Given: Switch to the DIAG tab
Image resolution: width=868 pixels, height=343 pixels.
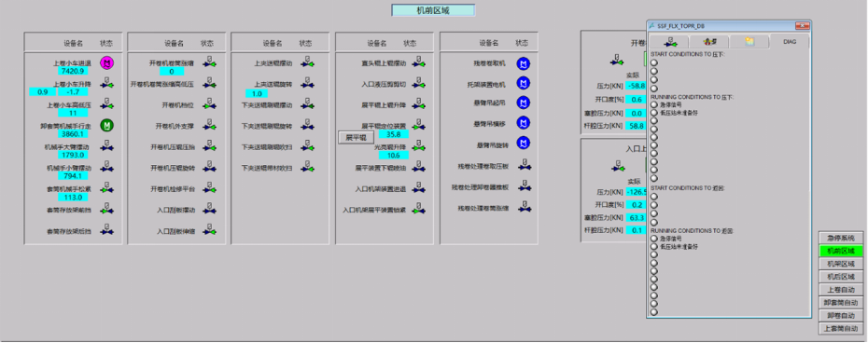Looking at the screenshot, I should [789, 42].
